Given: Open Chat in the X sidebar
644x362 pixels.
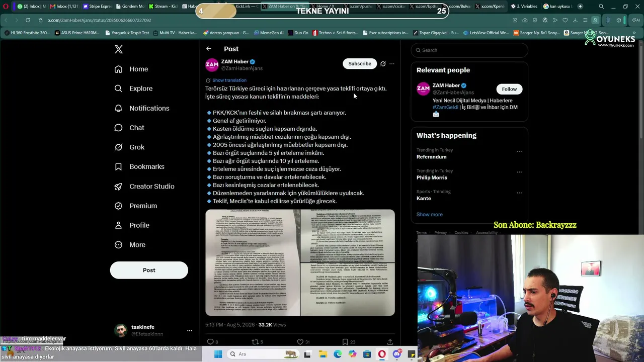Looking at the screenshot, I should point(129,128).
